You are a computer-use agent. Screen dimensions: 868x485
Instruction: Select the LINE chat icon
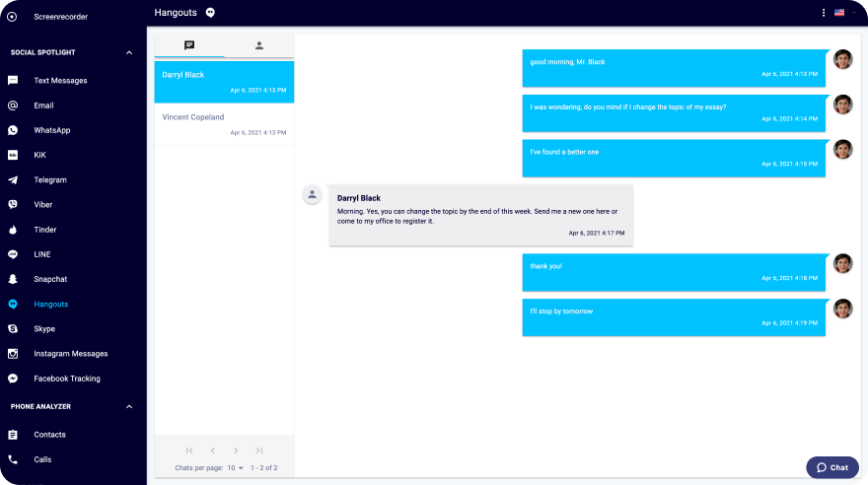[x=13, y=254]
